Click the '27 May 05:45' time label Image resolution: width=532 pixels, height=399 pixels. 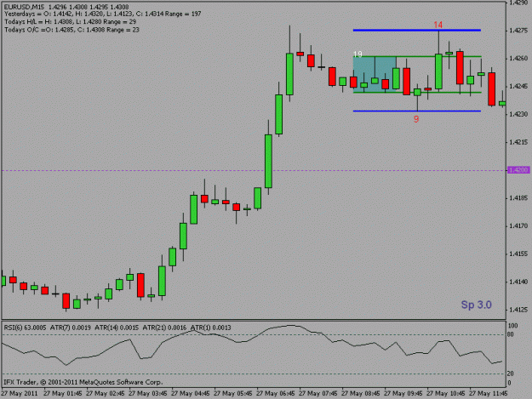[232, 394]
